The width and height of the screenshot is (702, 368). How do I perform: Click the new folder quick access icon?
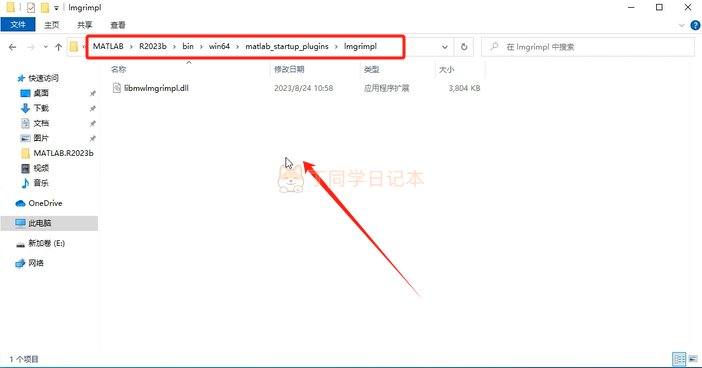[44, 8]
